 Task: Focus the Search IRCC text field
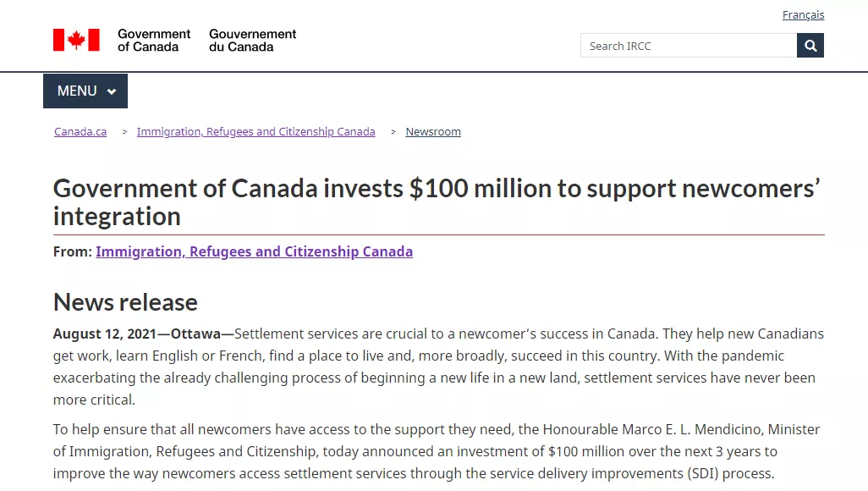click(x=688, y=46)
